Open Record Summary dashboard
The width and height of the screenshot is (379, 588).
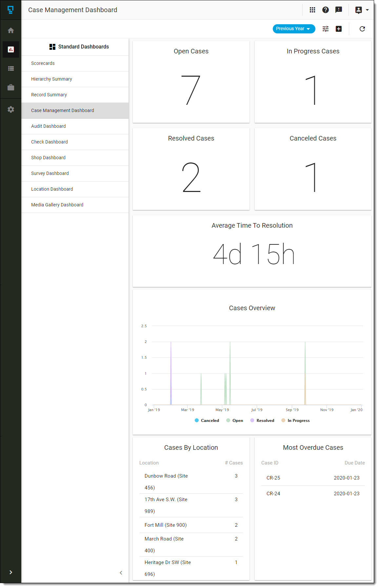click(x=75, y=95)
